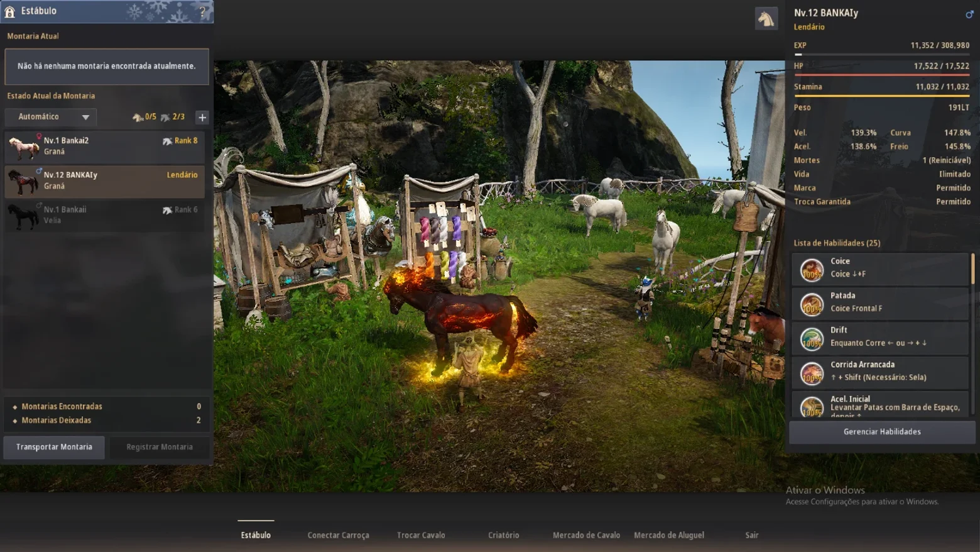Click the skill list scrollbar

972,268
